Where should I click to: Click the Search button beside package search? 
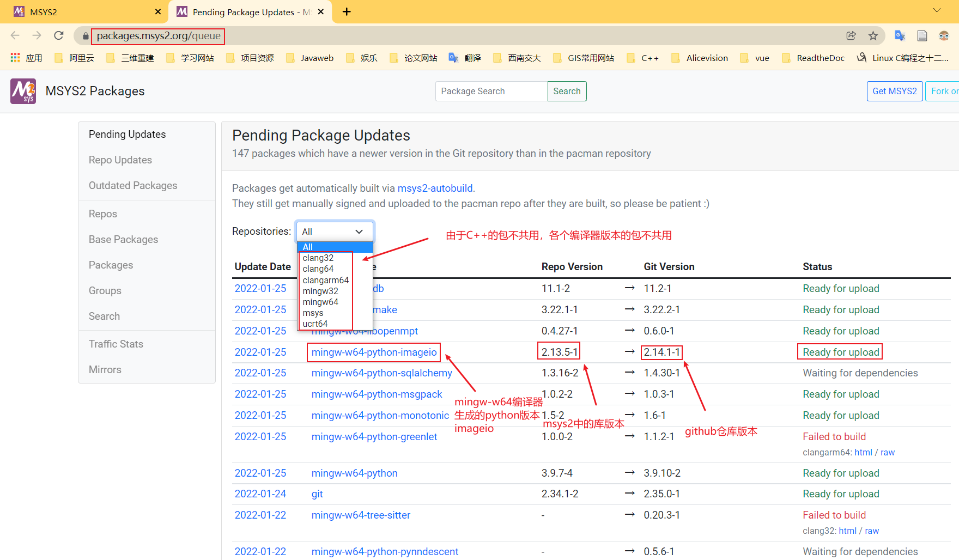pos(567,91)
